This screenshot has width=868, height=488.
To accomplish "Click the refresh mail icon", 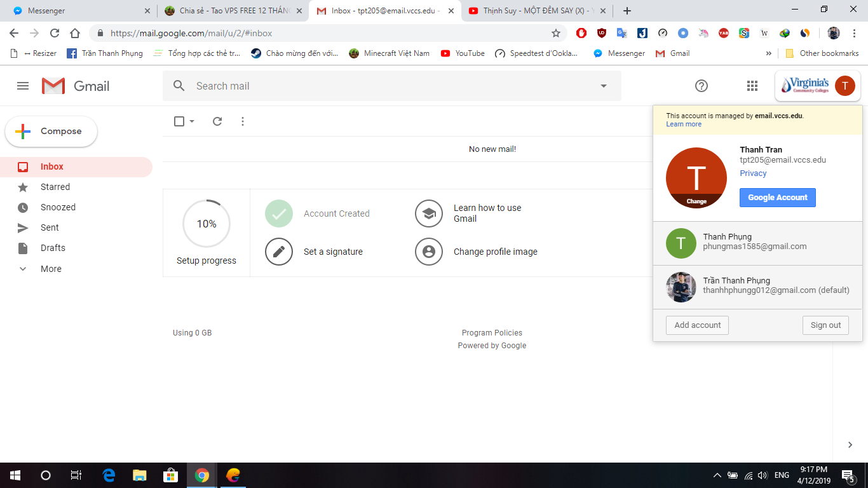I will 217,121.
